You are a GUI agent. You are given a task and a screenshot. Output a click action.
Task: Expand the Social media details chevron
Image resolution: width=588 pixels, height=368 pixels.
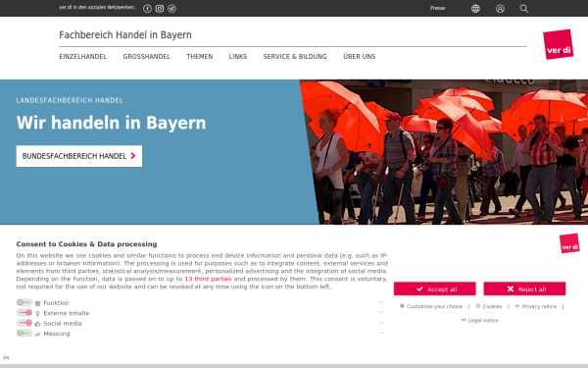381,323
